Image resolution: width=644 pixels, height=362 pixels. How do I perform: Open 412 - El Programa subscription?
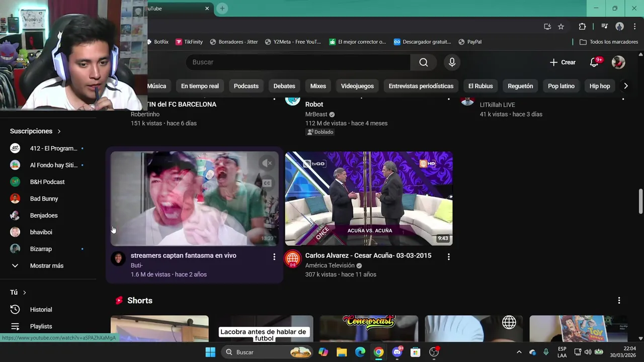point(48,148)
